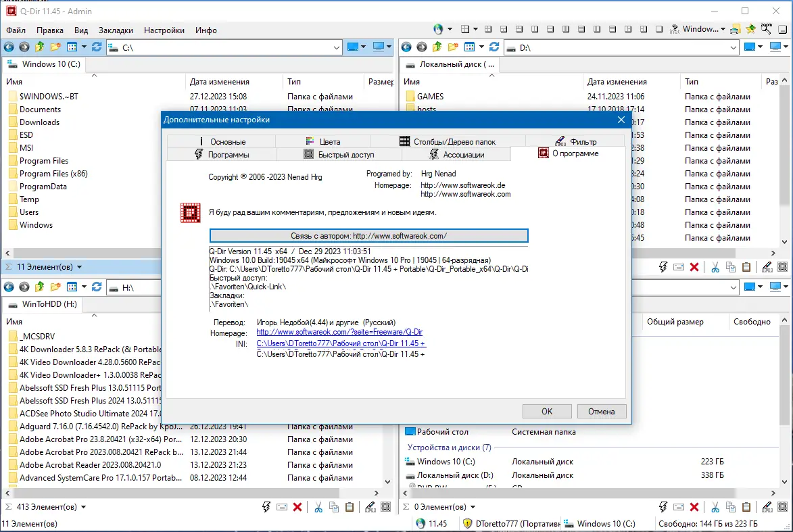
Task: Click delete red X in 0 Элемент(ов) bar
Action: [694, 507]
